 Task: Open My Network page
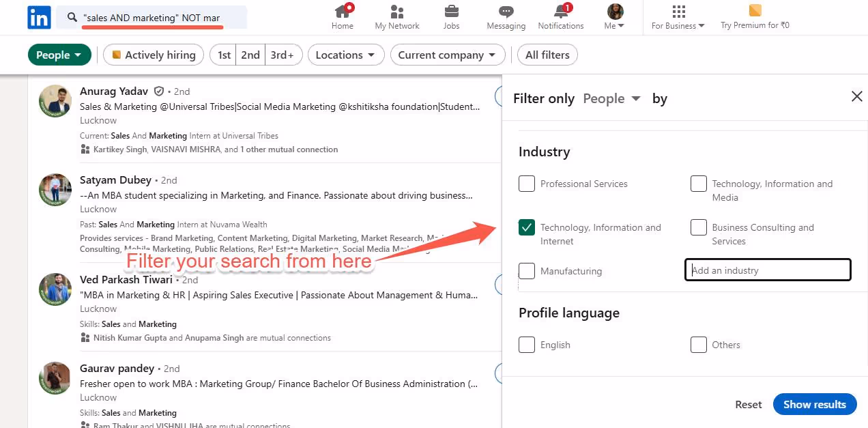396,16
